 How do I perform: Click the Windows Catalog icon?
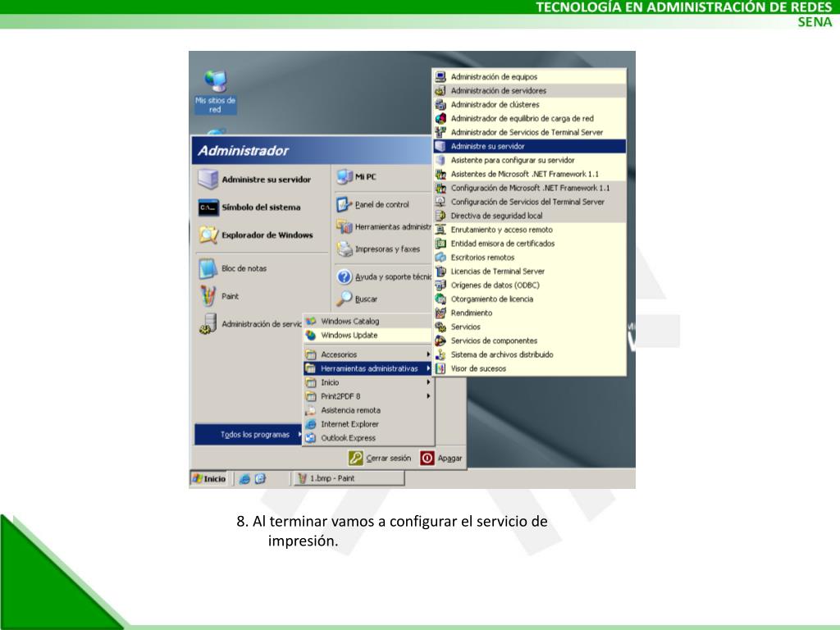(311, 321)
